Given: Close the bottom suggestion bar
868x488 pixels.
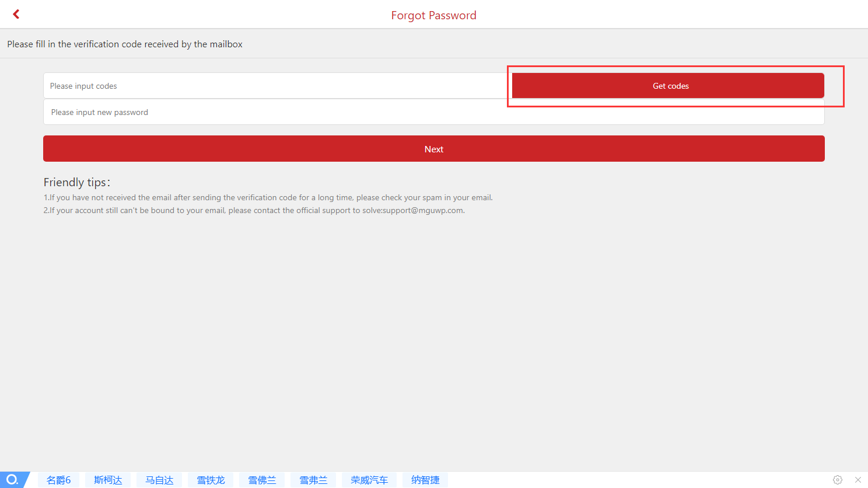Looking at the screenshot, I should [x=857, y=480].
